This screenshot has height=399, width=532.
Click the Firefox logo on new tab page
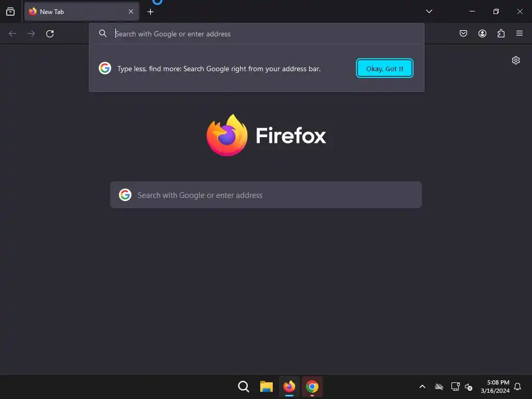(x=227, y=135)
